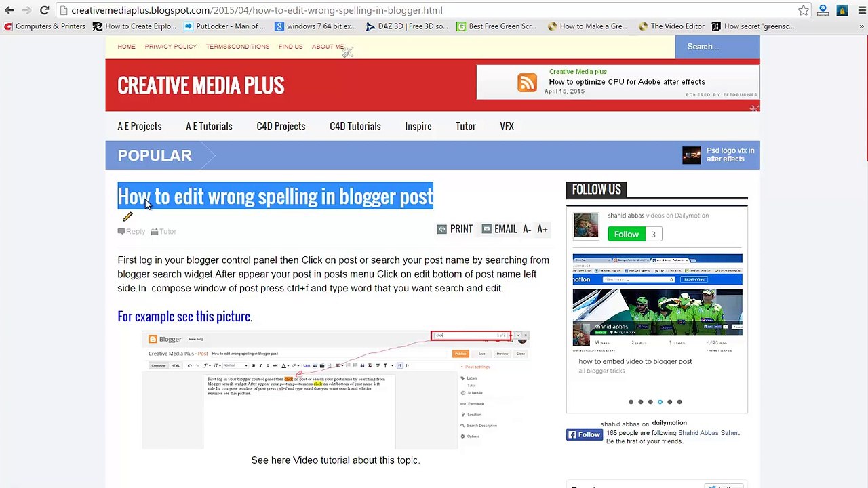Open the ABOUT ME page
This screenshot has height=488, width=868.
pyautogui.click(x=328, y=47)
